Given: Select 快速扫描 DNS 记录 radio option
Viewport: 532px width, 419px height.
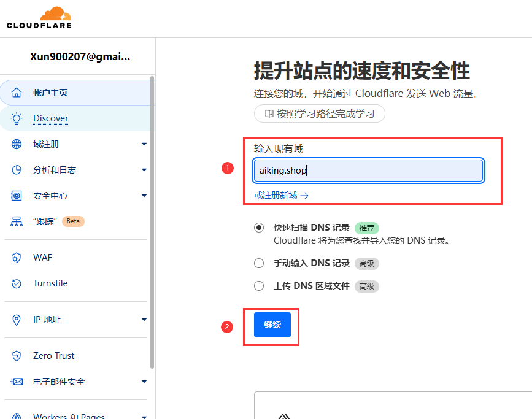Looking at the screenshot, I should [259, 228].
